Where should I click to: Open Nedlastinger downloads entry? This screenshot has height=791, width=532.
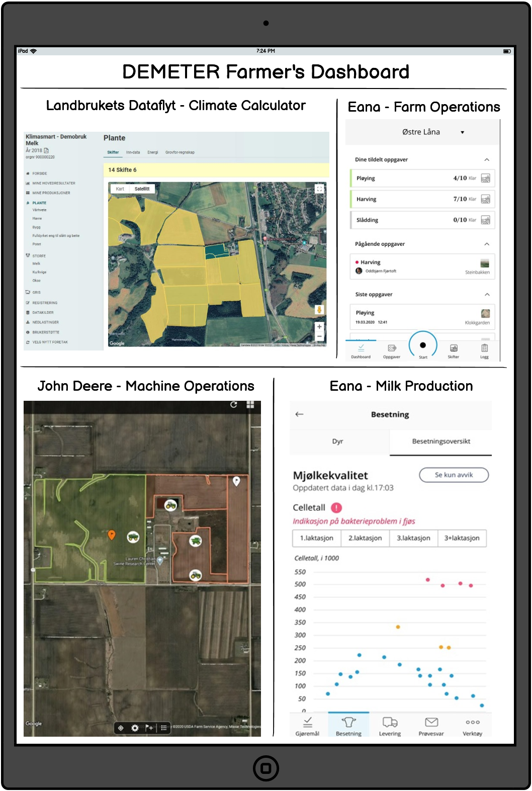(42, 322)
